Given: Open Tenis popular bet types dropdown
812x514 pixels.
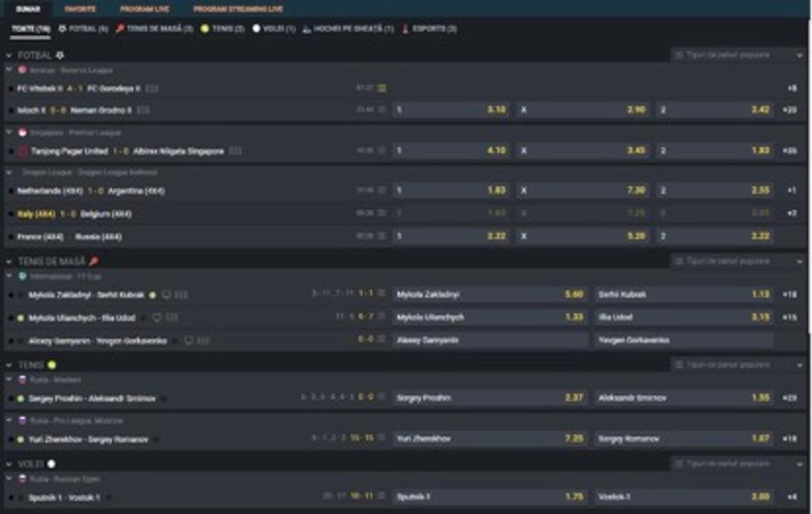Looking at the screenshot, I should coord(738,365).
